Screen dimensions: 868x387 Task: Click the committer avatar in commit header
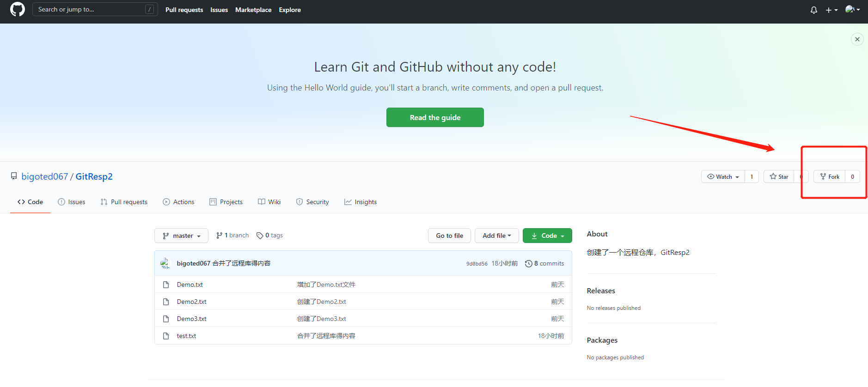coord(165,263)
